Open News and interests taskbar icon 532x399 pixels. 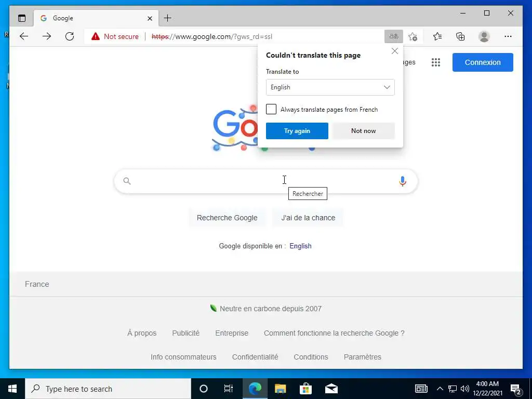click(421, 389)
